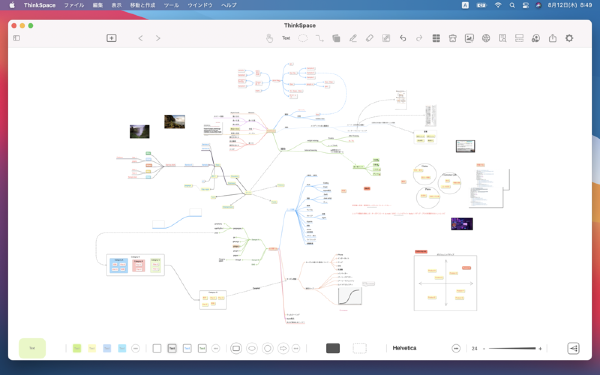Choose the arrow shape
The height and width of the screenshot is (375, 600).
pyautogui.click(x=283, y=348)
